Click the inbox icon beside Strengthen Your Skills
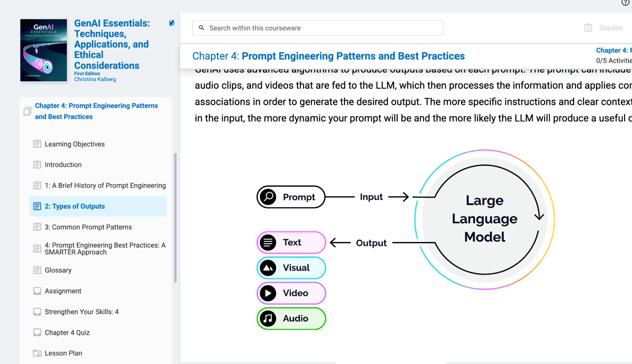The height and width of the screenshot is (364, 632). [x=37, y=312]
